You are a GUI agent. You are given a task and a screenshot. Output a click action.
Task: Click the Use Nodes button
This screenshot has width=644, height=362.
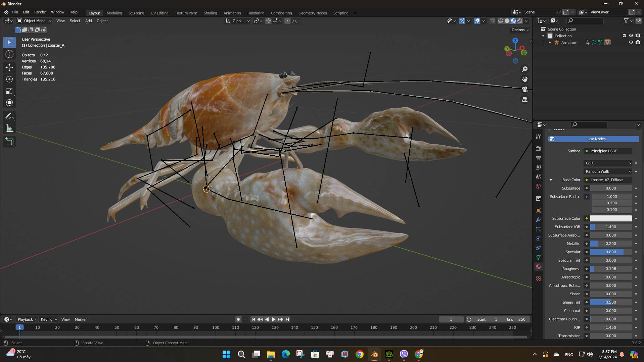[594, 139]
